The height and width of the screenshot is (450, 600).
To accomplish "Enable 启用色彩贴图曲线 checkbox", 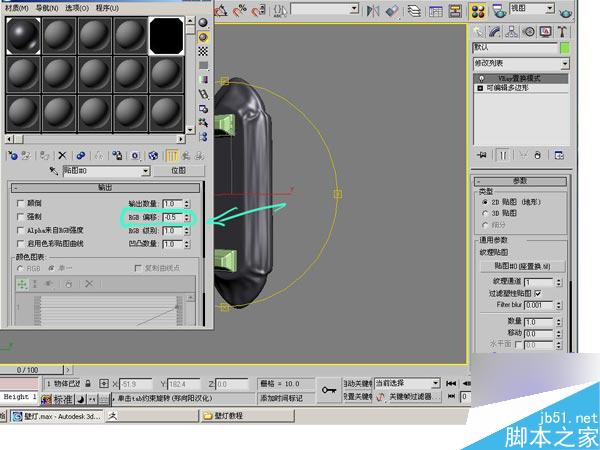I will point(21,244).
